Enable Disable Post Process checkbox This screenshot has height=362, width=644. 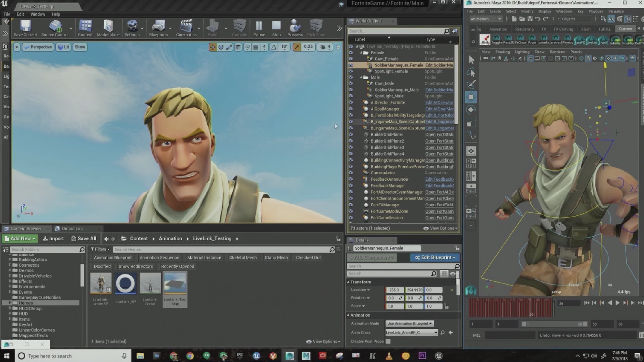(x=388, y=341)
